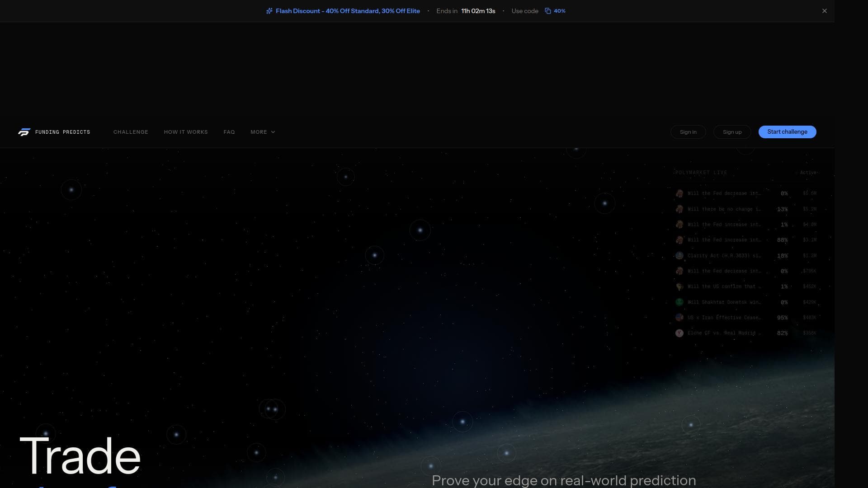Open the Clarity Act (H.R.3633) market row
The width and height of the screenshot is (868, 488).
point(746,256)
